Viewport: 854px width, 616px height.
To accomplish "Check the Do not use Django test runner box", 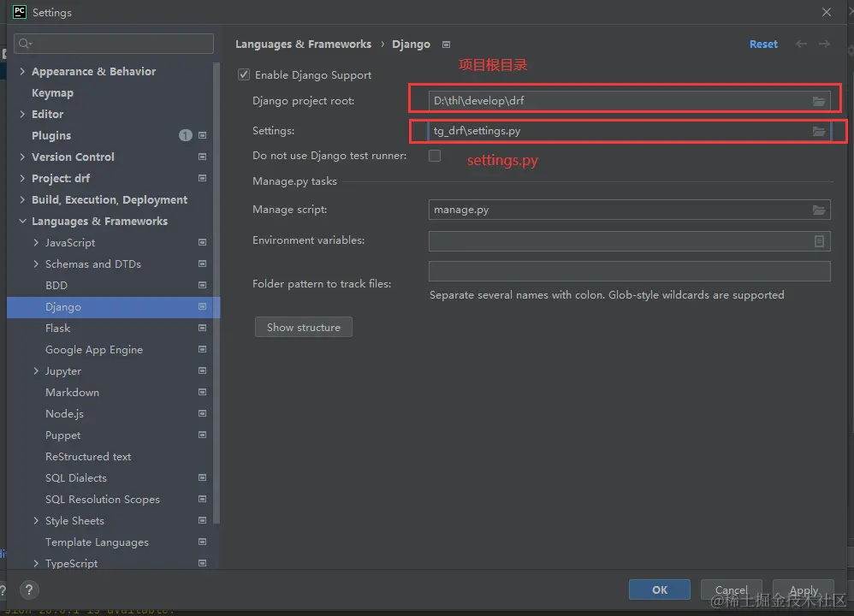I will [x=435, y=156].
